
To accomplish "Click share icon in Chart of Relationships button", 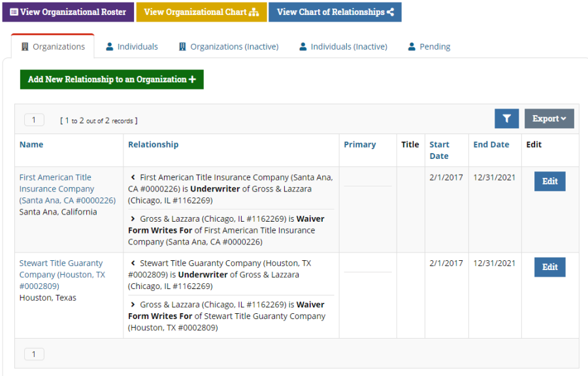I will (x=391, y=12).
